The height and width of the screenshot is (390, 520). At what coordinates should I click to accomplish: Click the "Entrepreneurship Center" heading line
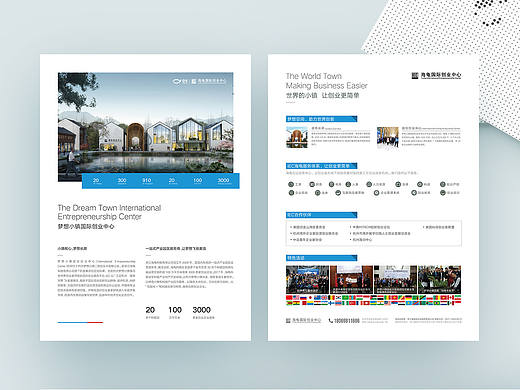point(100,217)
